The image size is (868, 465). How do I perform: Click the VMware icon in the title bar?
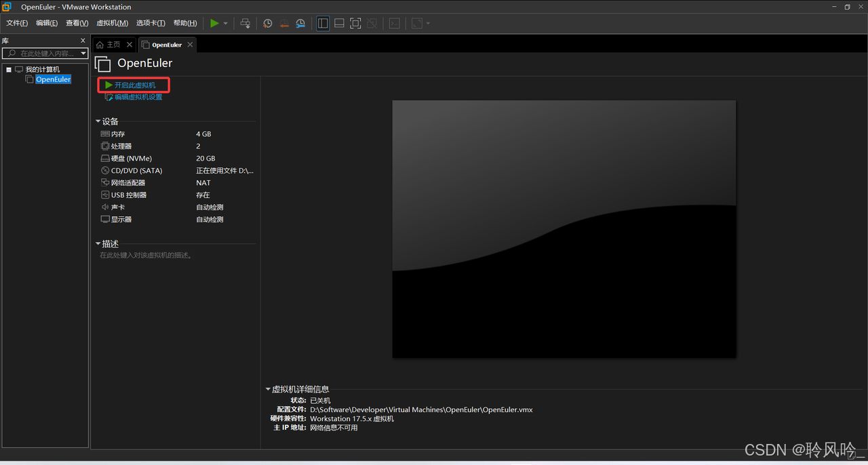[x=7, y=7]
